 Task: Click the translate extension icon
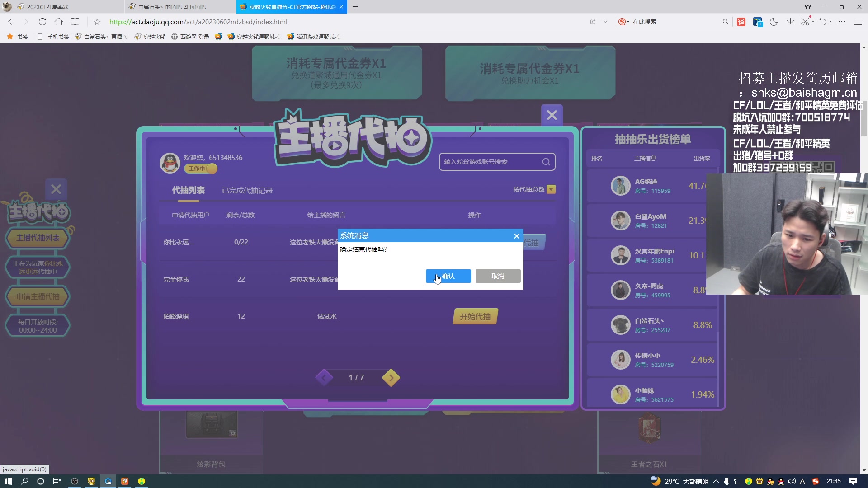click(741, 22)
